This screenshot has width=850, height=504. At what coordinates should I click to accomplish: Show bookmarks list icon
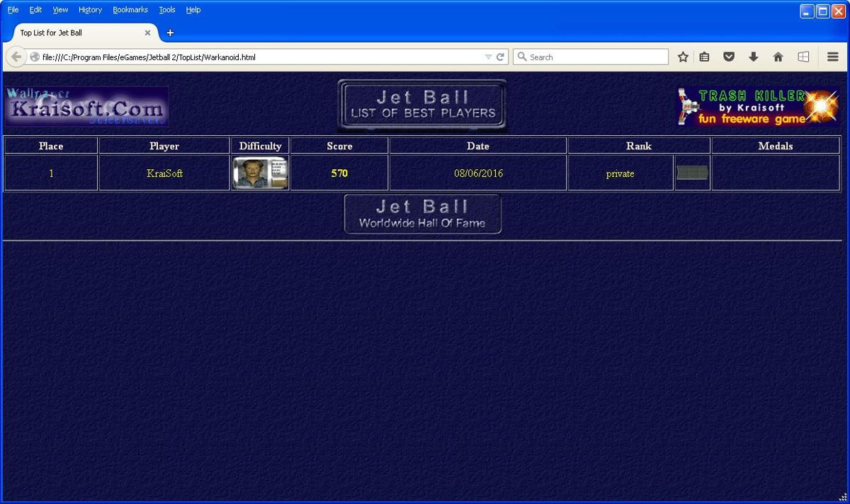pos(704,57)
